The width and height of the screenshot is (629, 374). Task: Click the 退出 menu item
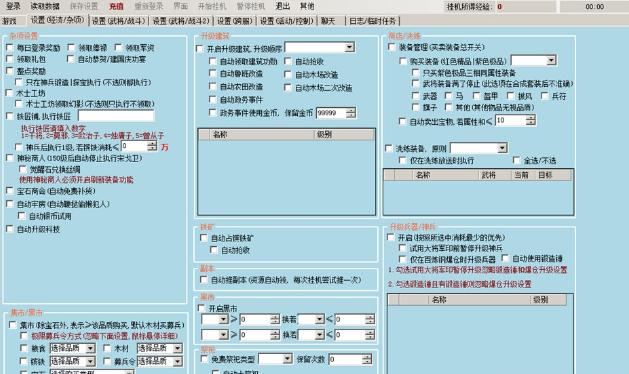(x=282, y=6)
